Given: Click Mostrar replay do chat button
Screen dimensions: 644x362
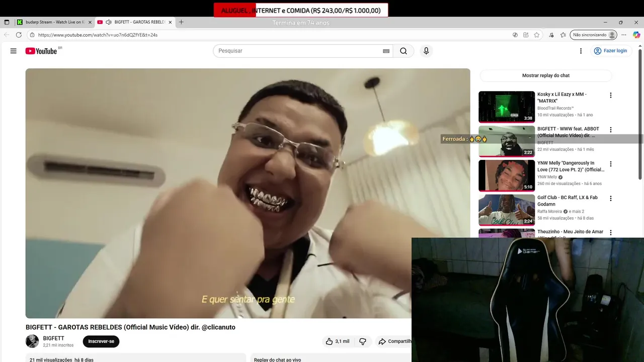Looking at the screenshot, I should (546, 75).
